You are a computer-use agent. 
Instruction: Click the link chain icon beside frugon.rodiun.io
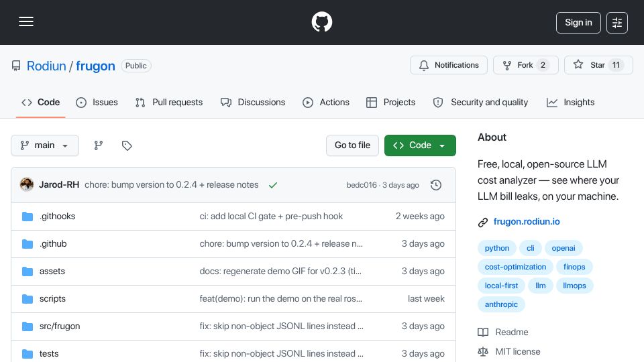(x=483, y=222)
